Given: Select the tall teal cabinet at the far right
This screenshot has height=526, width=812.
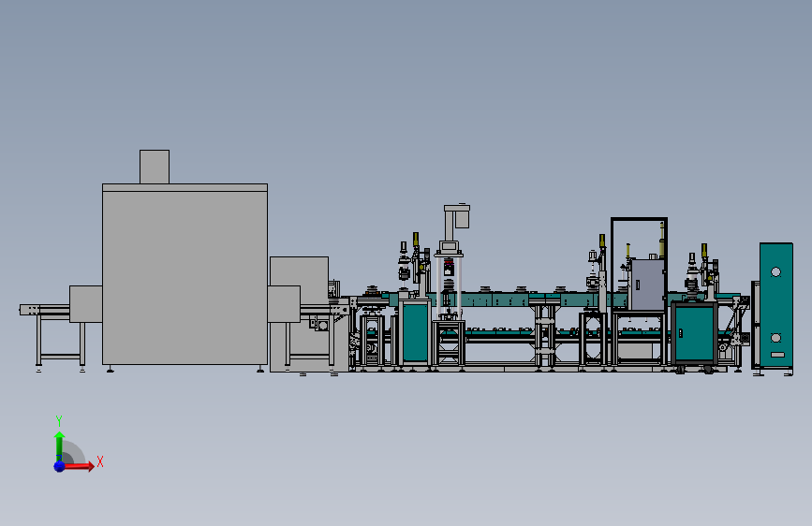Looking at the screenshot, I should click(775, 305).
